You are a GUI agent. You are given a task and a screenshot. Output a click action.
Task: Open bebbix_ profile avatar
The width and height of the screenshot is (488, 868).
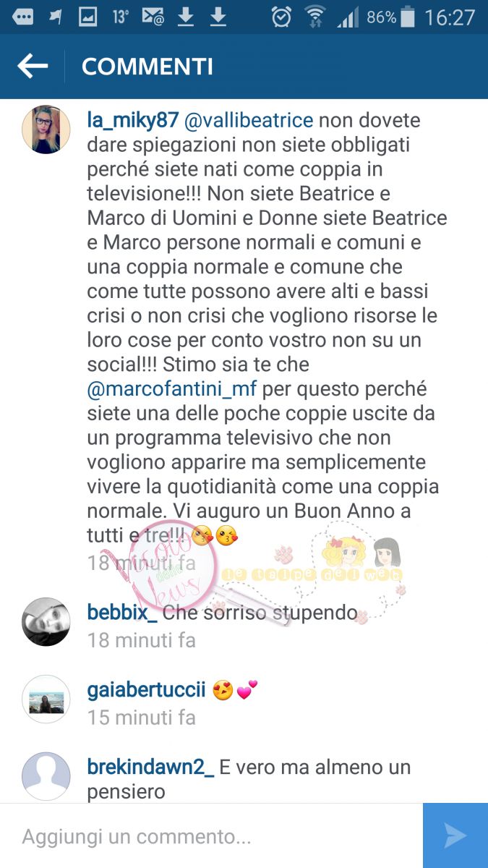(46, 621)
